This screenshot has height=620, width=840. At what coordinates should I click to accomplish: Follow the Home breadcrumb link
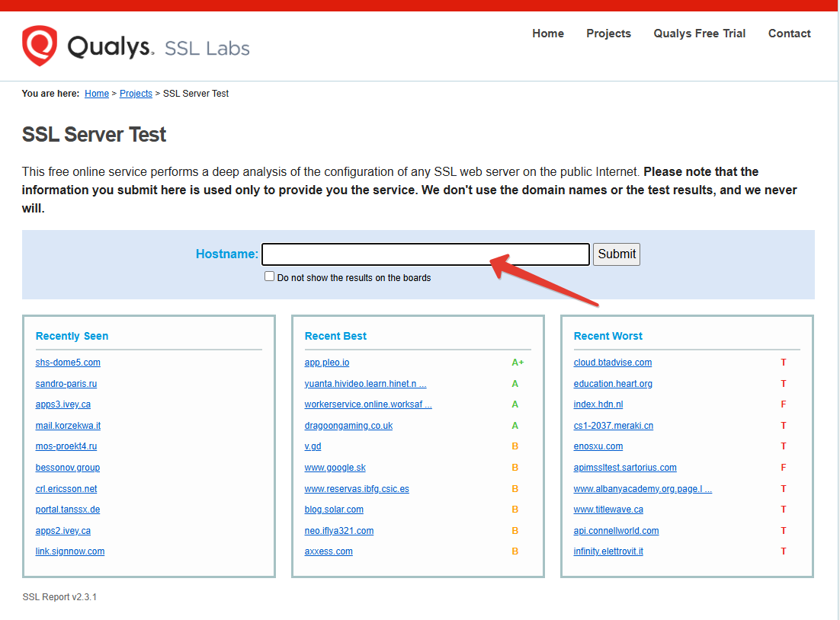97,93
